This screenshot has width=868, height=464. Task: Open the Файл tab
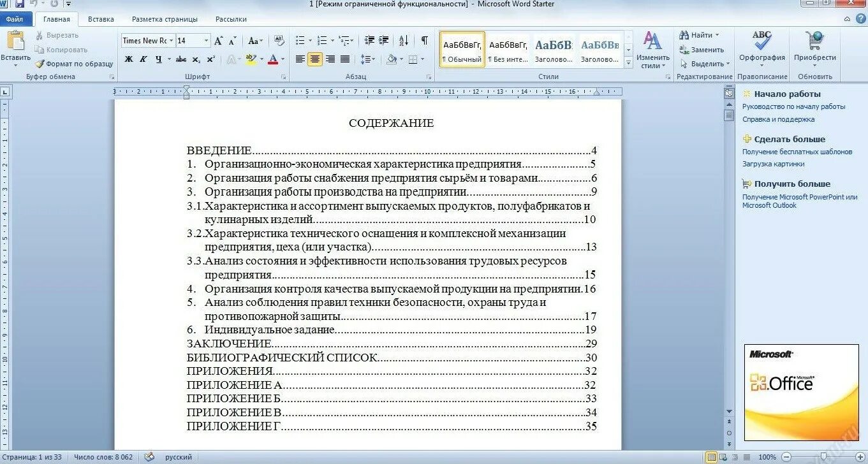click(x=15, y=19)
